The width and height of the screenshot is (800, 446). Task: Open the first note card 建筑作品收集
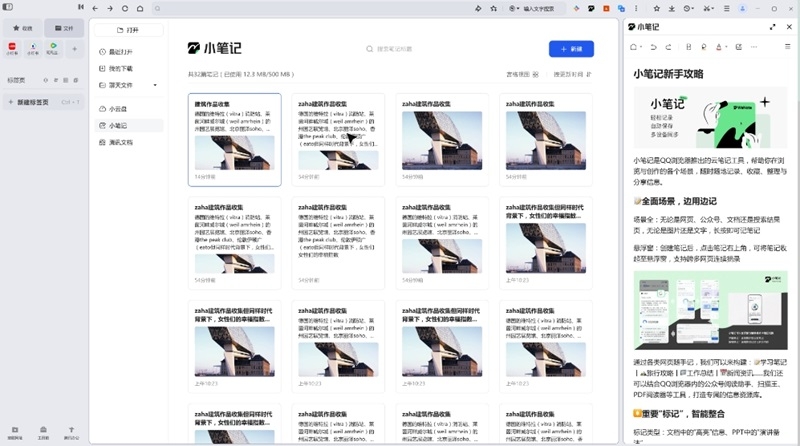click(235, 140)
